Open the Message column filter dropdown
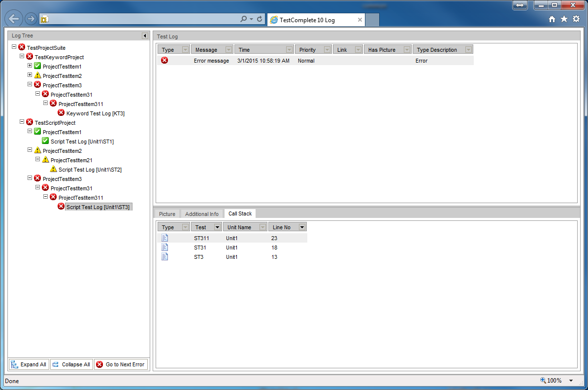588x390 pixels. [229, 49]
